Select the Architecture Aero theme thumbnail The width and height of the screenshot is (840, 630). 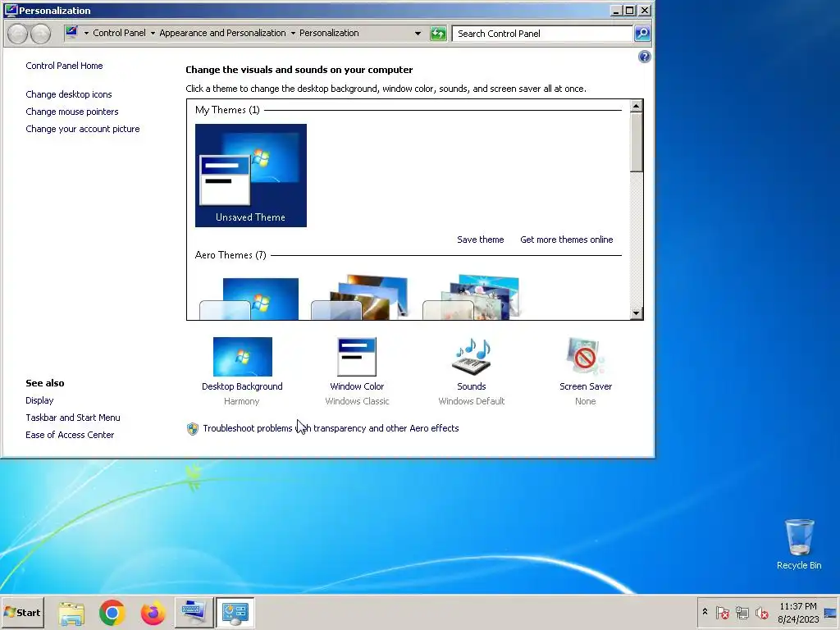point(361,298)
